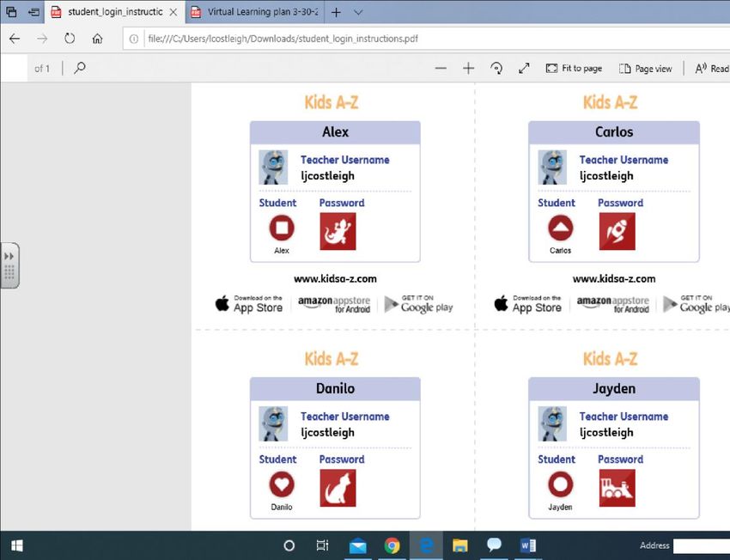This screenshot has width=730, height=560.
Task: Click the site info icon in address bar
Action: coord(134,39)
